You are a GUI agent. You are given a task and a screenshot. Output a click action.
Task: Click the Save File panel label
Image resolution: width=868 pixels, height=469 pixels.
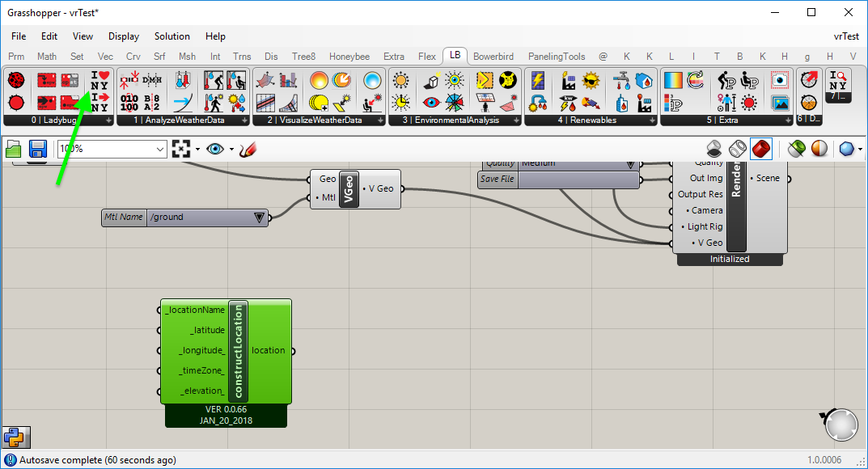pyautogui.click(x=498, y=180)
